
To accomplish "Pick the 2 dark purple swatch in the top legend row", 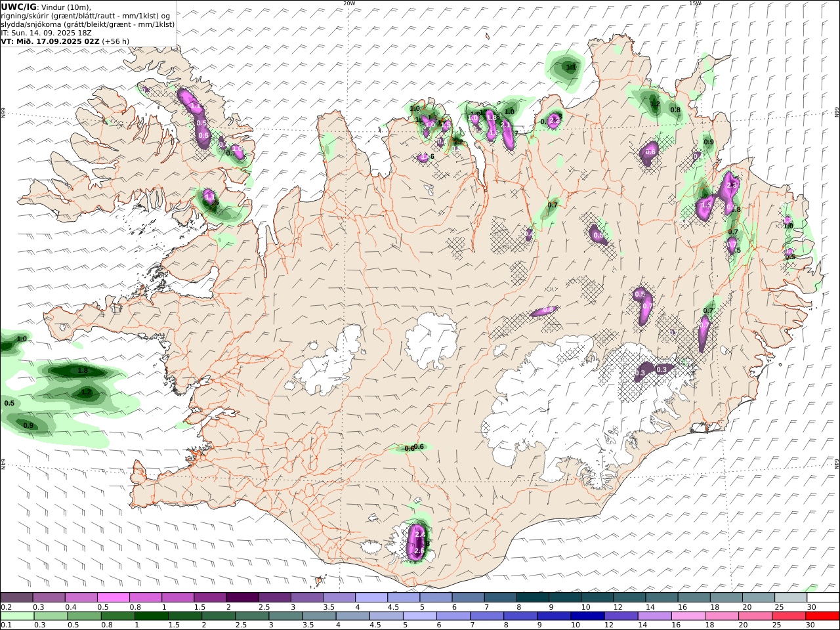I will 241,598.
